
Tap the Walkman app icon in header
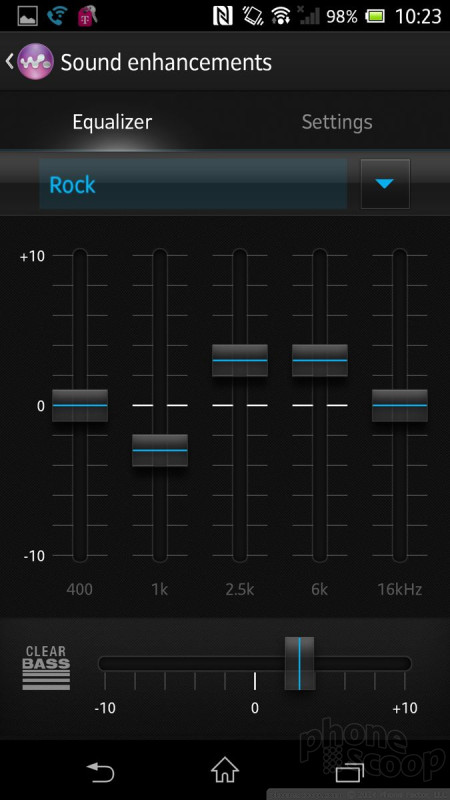tap(35, 62)
